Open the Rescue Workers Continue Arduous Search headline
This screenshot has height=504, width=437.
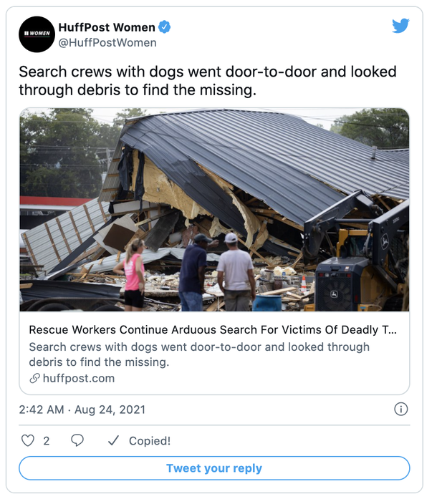point(213,330)
